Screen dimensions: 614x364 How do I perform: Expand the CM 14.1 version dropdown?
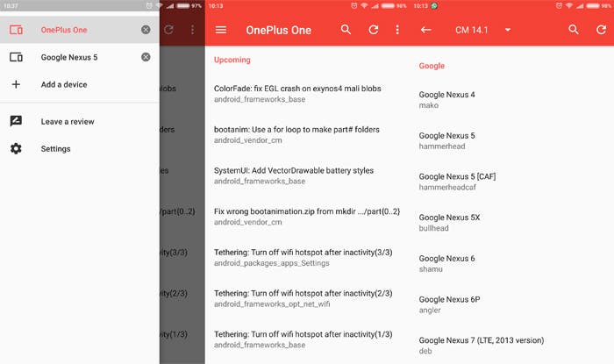click(508, 30)
